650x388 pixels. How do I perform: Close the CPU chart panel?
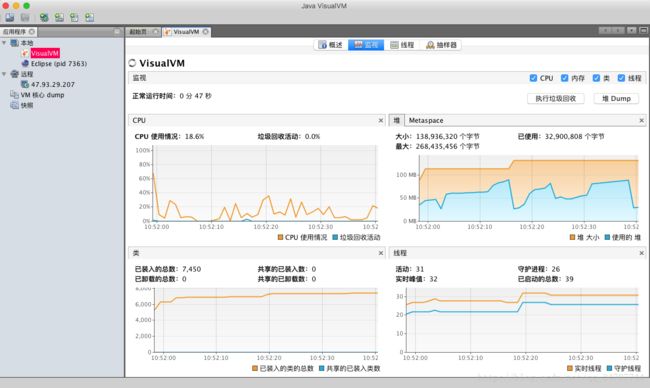381,120
